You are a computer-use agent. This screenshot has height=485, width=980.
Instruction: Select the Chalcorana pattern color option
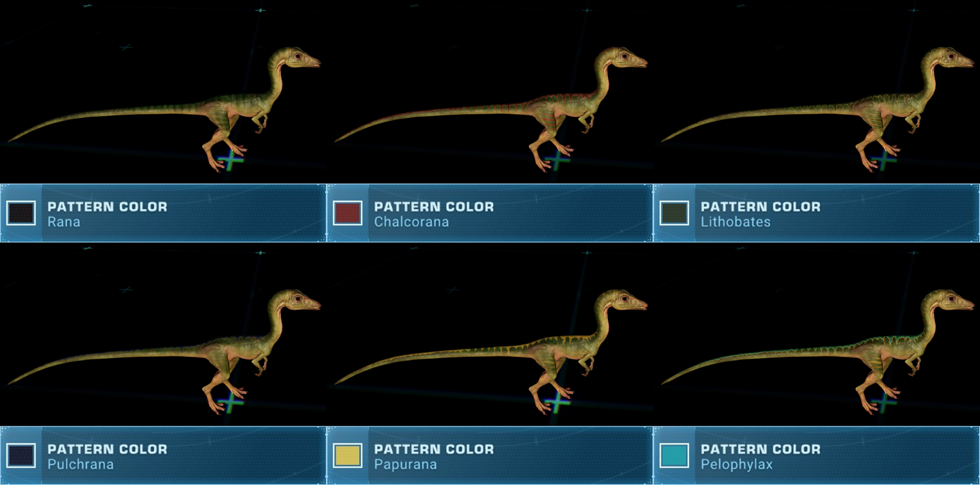[x=490, y=213]
